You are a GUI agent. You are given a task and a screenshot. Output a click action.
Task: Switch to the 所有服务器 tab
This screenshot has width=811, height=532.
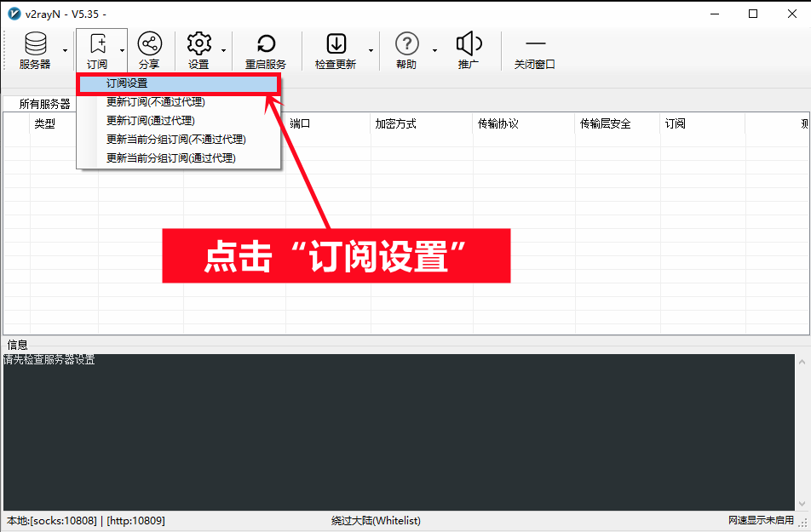point(44,104)
